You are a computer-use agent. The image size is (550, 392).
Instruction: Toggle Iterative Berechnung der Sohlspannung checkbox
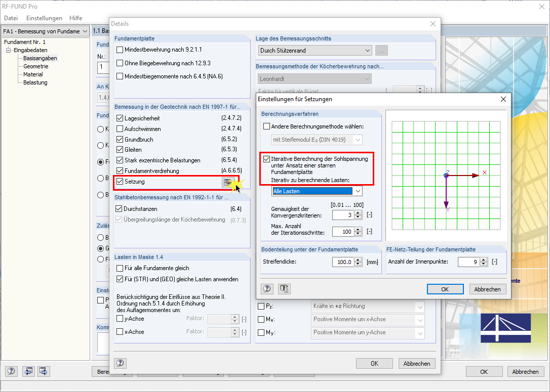(266, 159)
